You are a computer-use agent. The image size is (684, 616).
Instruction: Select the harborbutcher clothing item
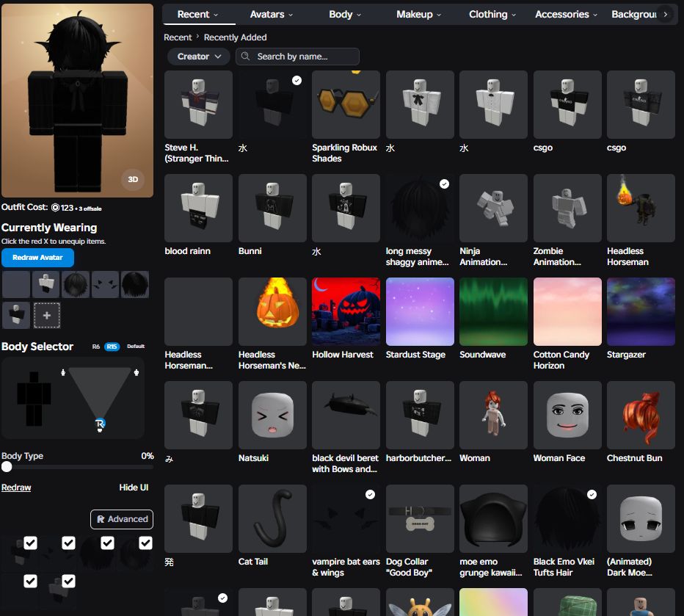coord(420,415)
